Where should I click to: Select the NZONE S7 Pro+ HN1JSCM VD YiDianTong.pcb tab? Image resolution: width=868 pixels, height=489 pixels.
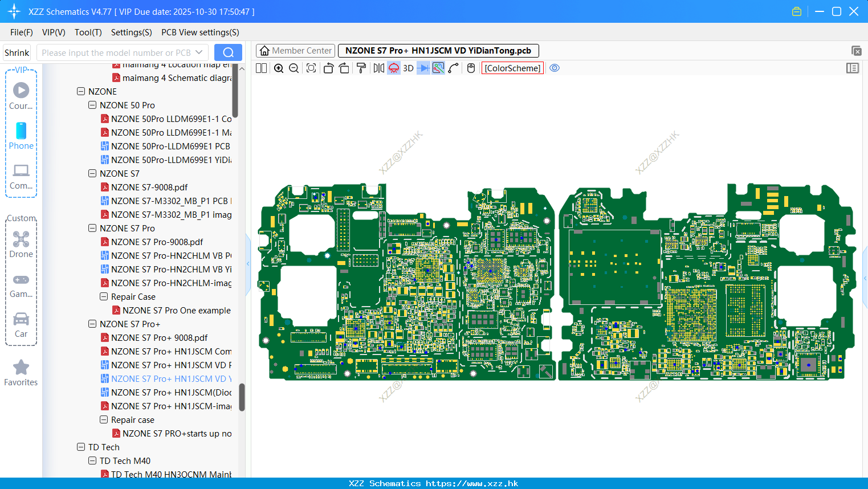tap(438, 51)
